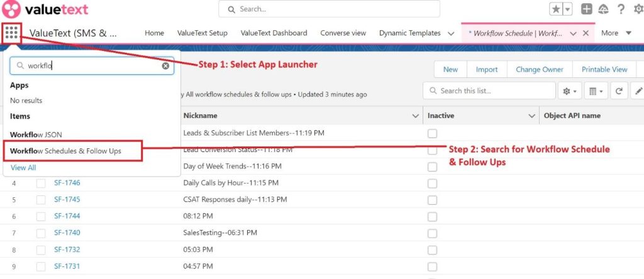644x279 pixels.
Task: Open the global actions plus icon
Action: tap(586, 9)
